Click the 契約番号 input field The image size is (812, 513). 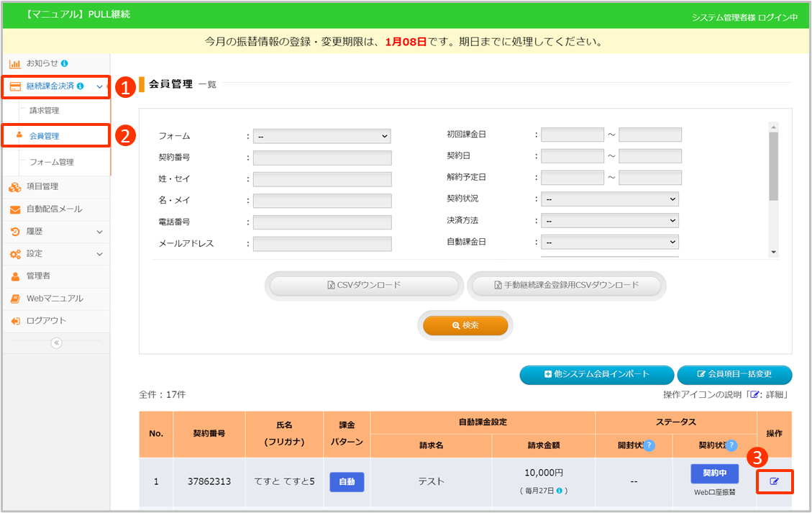tap(321, 158)
